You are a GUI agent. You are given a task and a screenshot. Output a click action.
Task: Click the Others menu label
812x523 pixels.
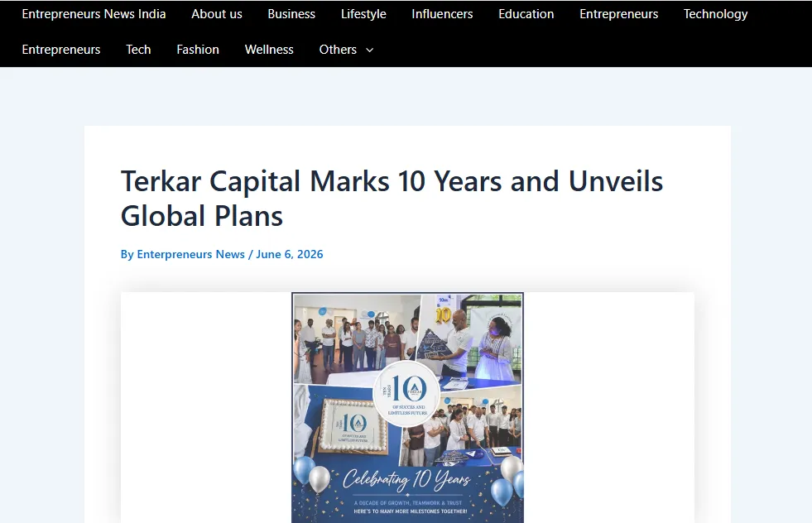click(x=338, y=50)
